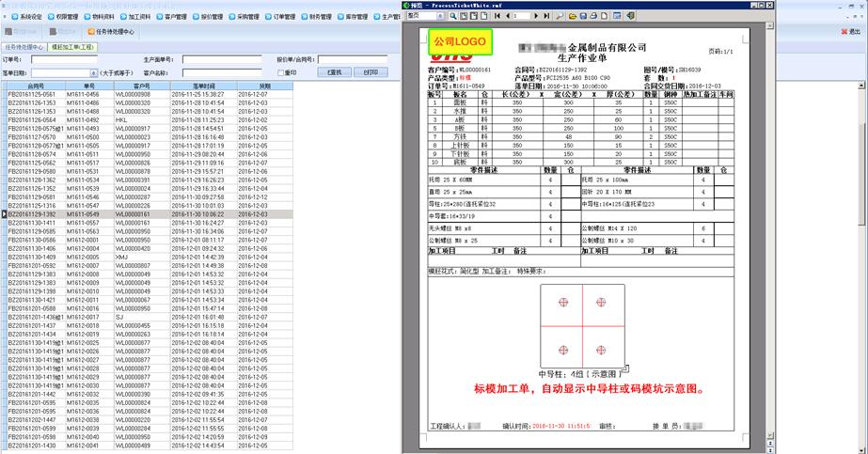
Task: Click the find text icon in preview toolbar
Action: point(560,16)
